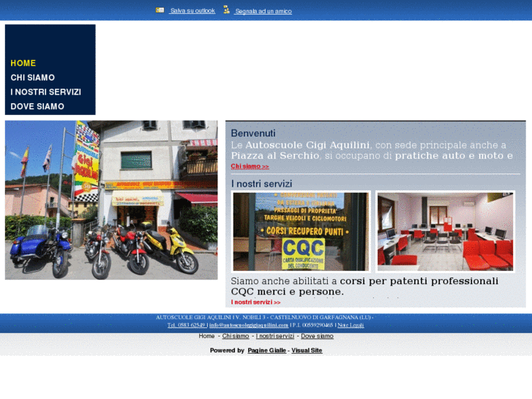Click the 'I nostri servizi' section heading
The height and width of the screenshot is (399, 532).
(x=261, y=184)
